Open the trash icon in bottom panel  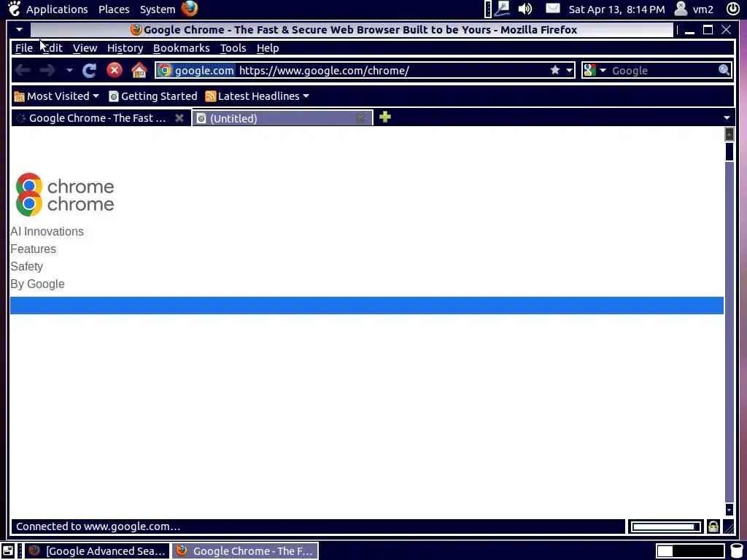coord(737,551)
